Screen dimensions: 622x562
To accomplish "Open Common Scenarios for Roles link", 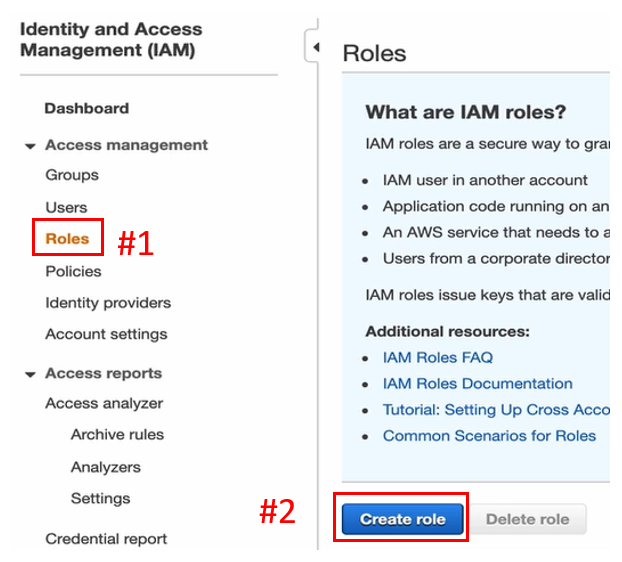I will (x=489, y=436).
